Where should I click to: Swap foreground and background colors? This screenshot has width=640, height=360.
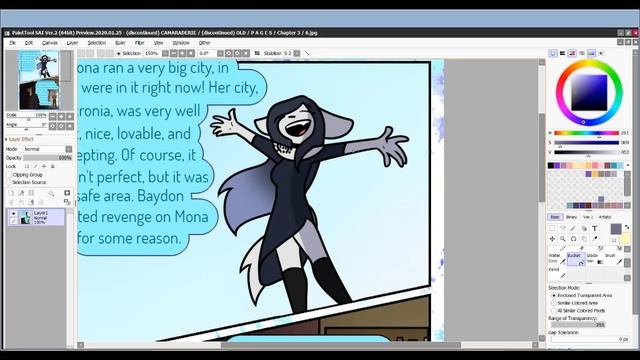coord(627,227)
